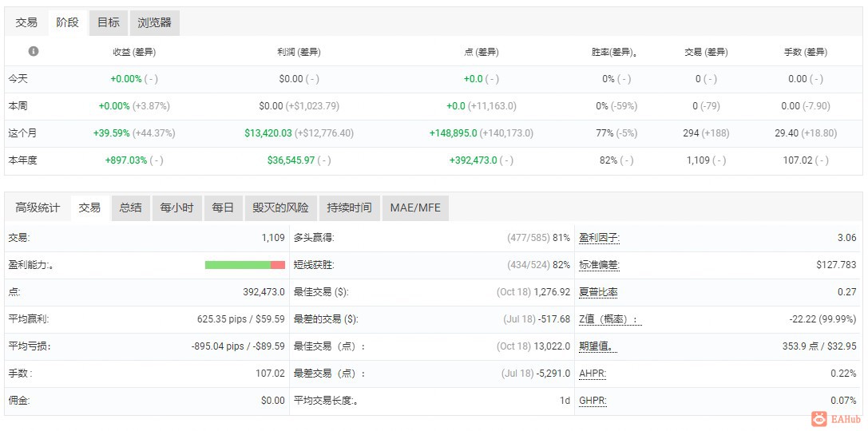Click this month's profit $13,420.03
The width and height of the screenshot is (868, 431).
coord(268,132)
